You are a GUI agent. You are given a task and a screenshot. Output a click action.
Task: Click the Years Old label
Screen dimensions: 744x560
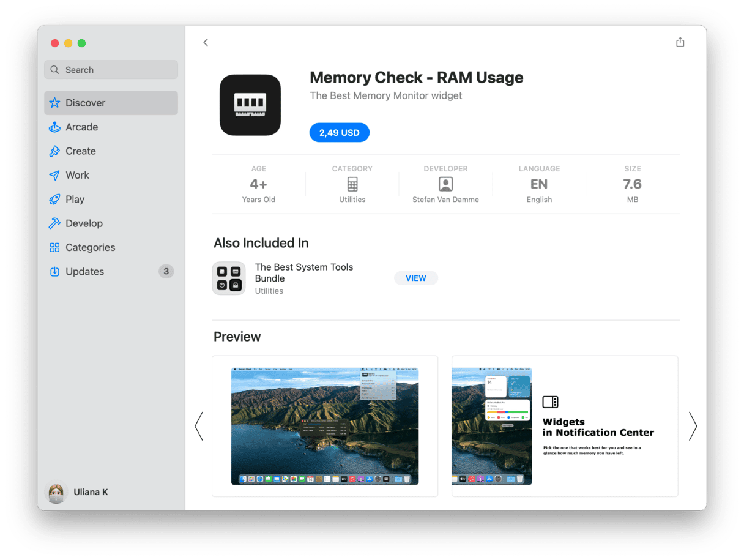click(x=259, y=200)
